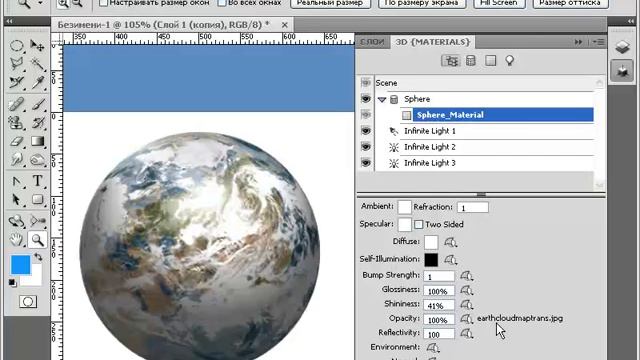
Task: Toggle 'Во всех окнах' checkbox
Action: coord(222,3)
